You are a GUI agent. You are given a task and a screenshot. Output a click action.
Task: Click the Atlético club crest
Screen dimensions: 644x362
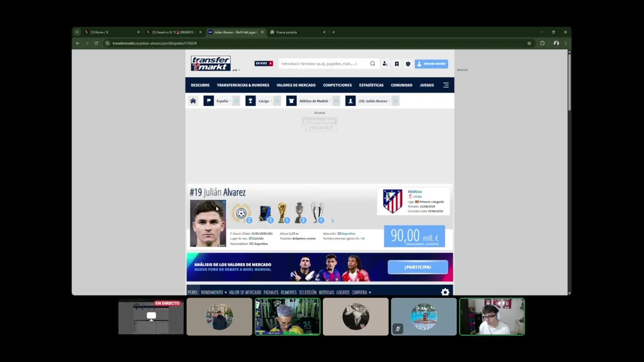tap(392, 201)
